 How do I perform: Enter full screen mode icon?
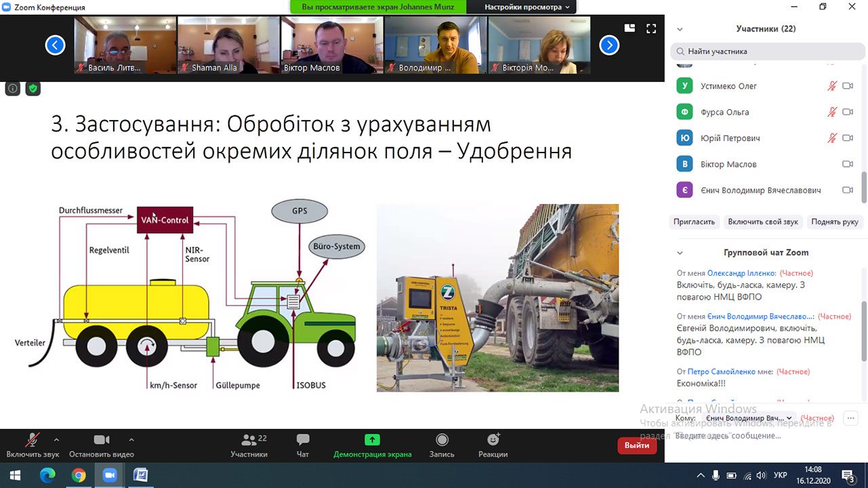point(651,28)
